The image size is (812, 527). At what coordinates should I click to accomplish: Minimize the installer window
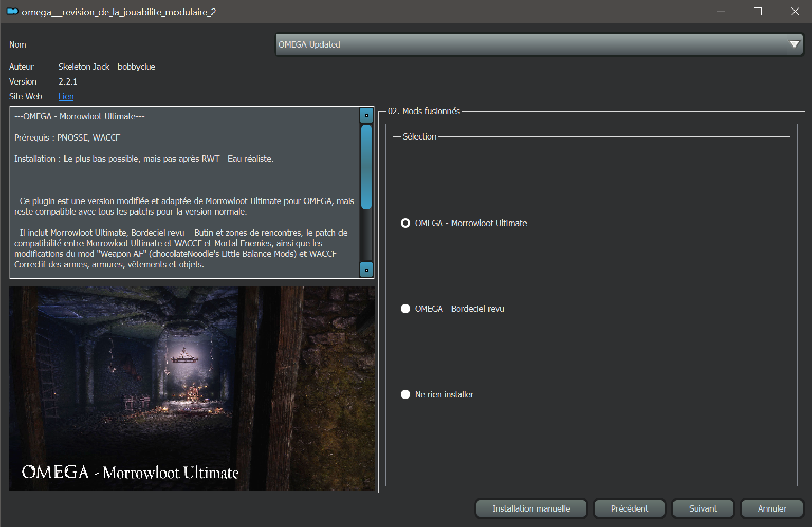721,12
